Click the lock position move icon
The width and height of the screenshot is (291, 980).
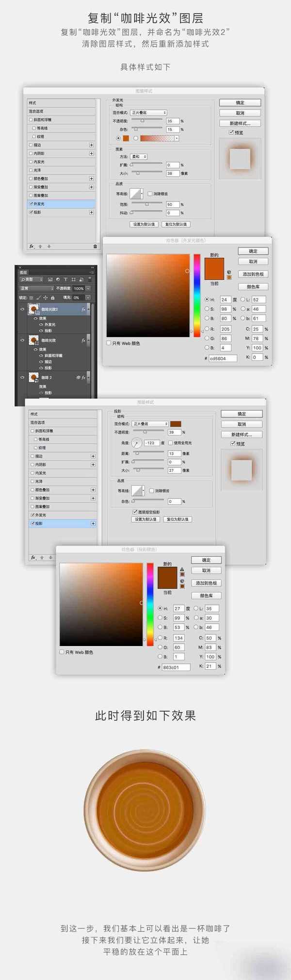point(45,298)
